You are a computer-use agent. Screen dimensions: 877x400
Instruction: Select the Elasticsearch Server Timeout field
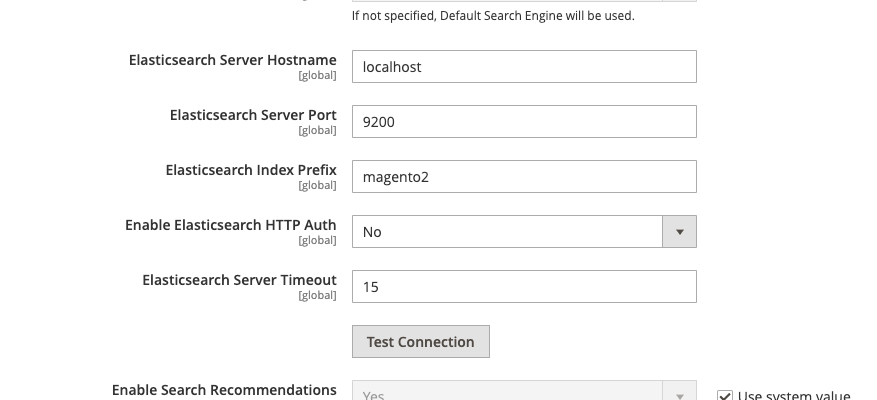(x=524, y=287)
